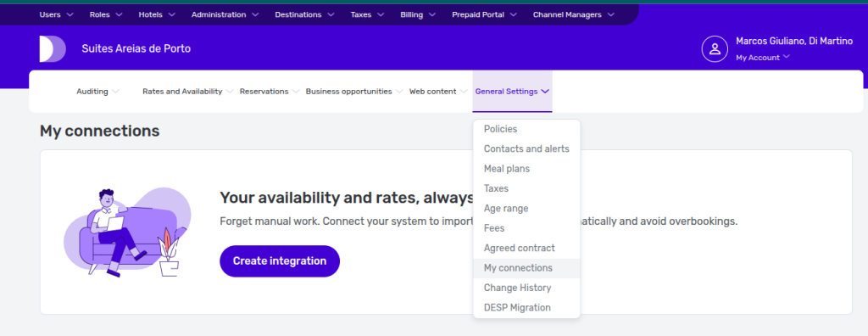Open the Business opportunities tab
This screenshot has width=868, height=336.
tap(354, 92)
